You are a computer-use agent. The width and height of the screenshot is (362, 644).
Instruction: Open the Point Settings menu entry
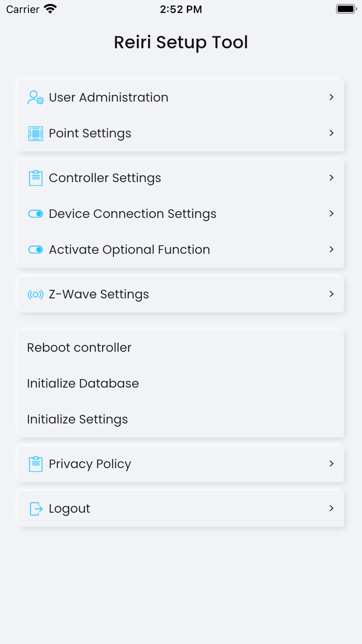click(181, 133)
